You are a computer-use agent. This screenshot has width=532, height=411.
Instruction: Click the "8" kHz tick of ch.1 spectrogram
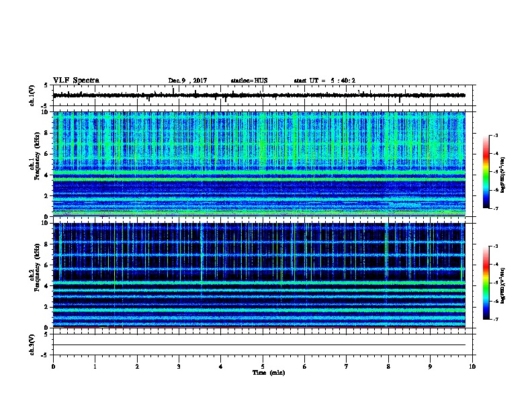[46, 133]
